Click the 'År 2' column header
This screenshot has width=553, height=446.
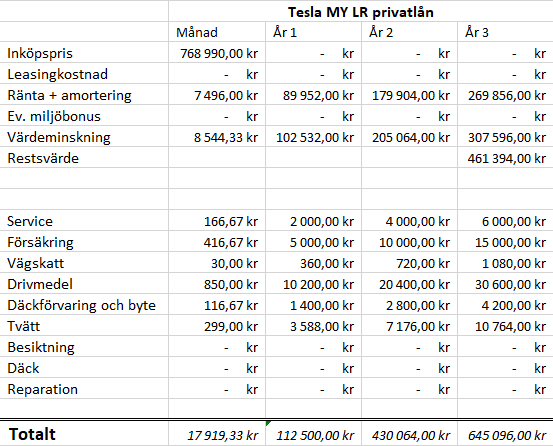point(409,32)
